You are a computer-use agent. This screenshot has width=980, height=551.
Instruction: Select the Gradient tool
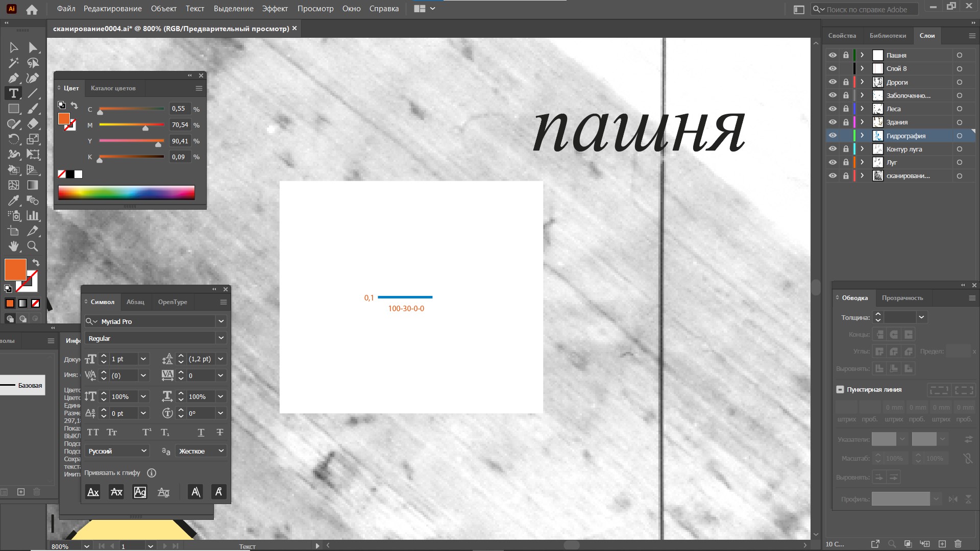pos(33,185)
